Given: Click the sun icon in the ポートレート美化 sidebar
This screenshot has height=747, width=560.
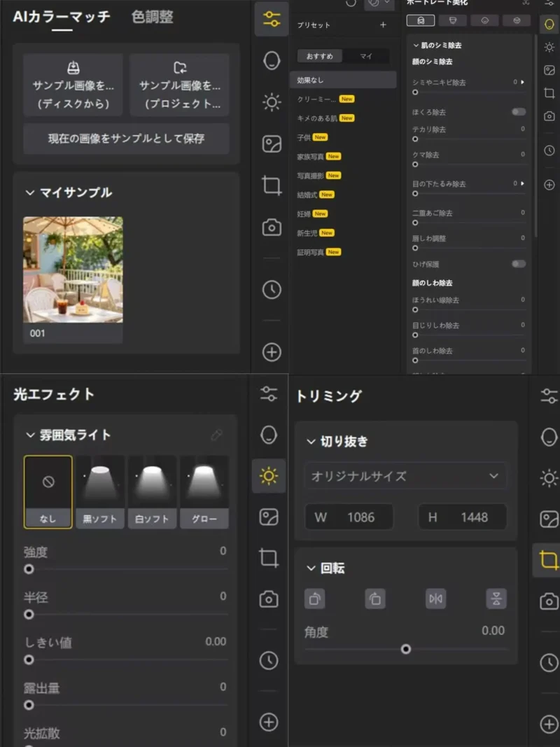Looking at the screenshot, I should pyautogui.click(x=549, y=47).
